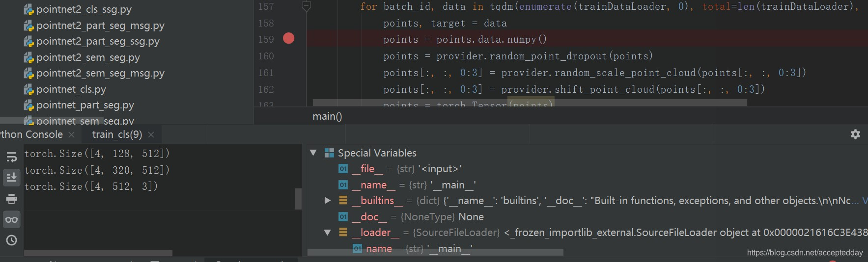The width and height of the screenshot is (868, 262).
Task: Click Python icon of pointnet2_sem_seg_msg.py
Action: pyautogui.click(x=28, y=73)
